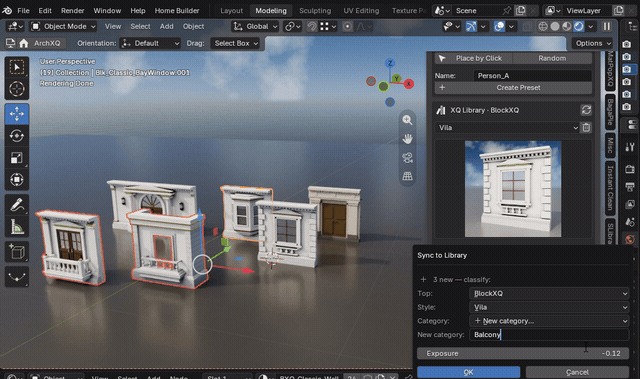Click trash icon next to Vila dropdown
The image size is (640, 379).
(x=586, y=128)
